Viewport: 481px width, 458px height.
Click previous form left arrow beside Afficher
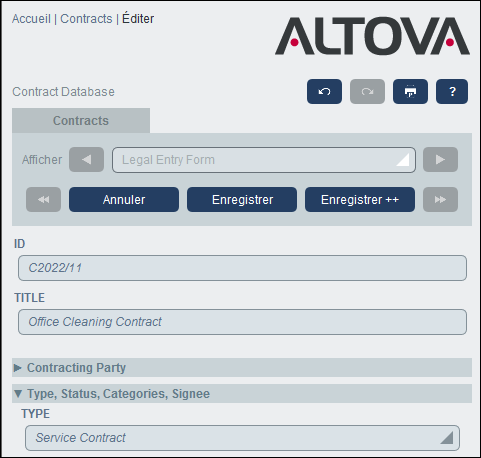point(86,160)
